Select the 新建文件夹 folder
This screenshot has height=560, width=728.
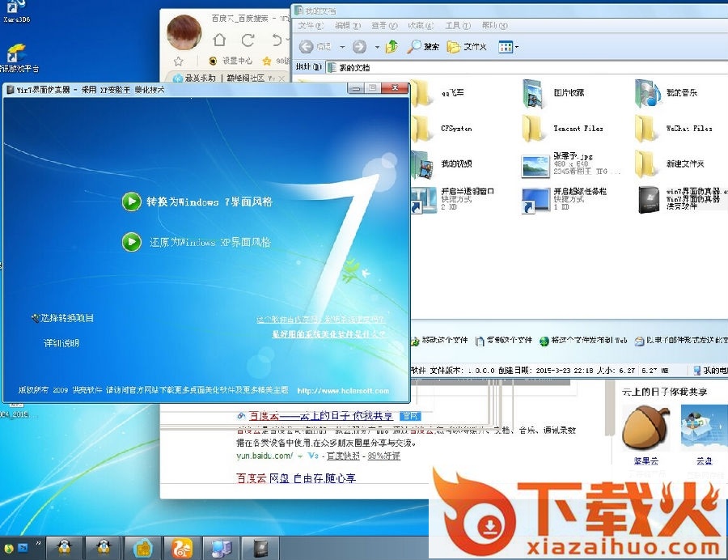tap(670, 164)
